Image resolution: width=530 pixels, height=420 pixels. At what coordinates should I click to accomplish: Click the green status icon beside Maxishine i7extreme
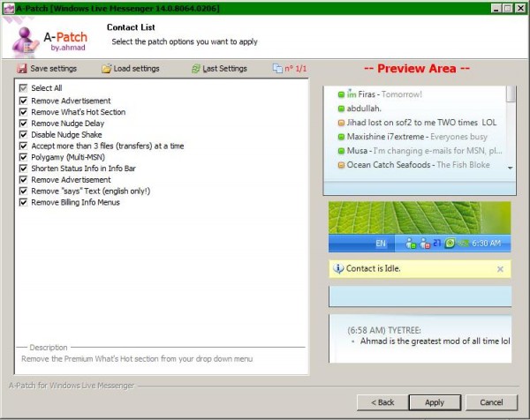(341, 137)
